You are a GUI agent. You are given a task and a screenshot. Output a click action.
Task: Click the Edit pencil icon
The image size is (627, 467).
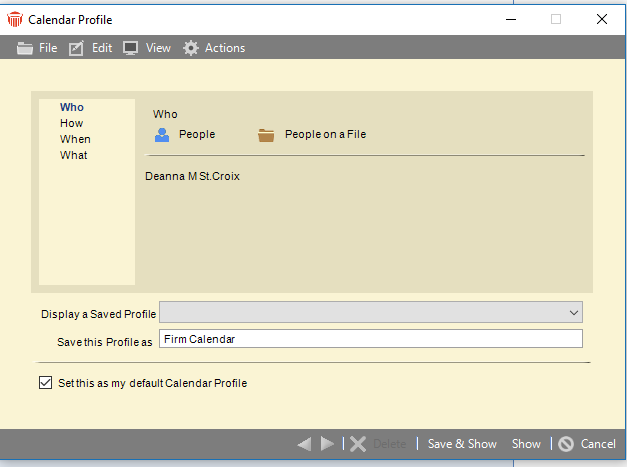coord(76,48)
